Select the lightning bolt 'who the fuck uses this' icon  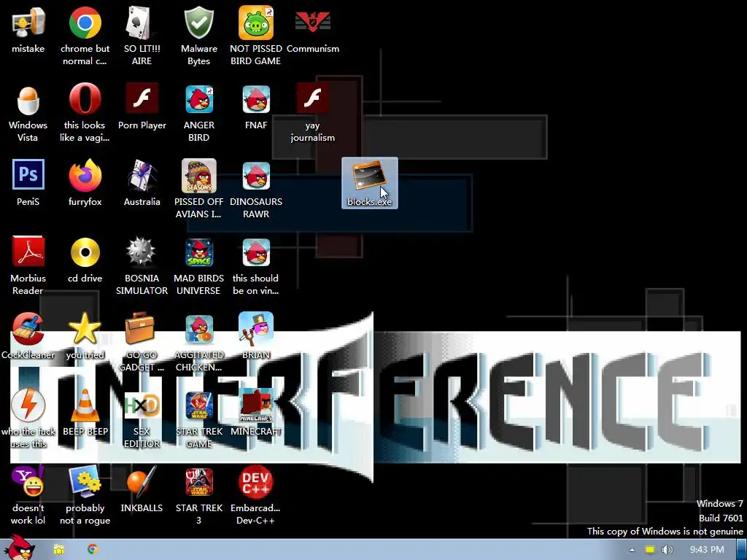pyautogui.click(x=28, y=405)
